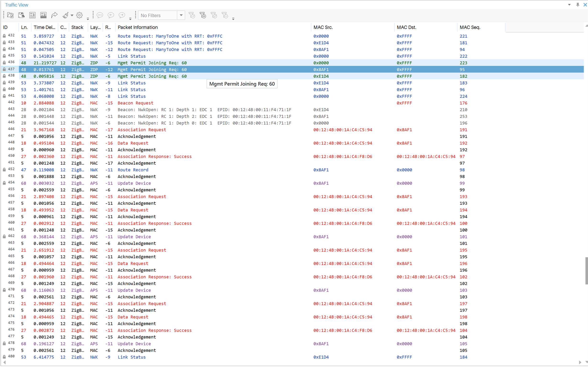Screen dimensions: 588x367
Task: Sort by the ID column header
Action: coord(10,27)
